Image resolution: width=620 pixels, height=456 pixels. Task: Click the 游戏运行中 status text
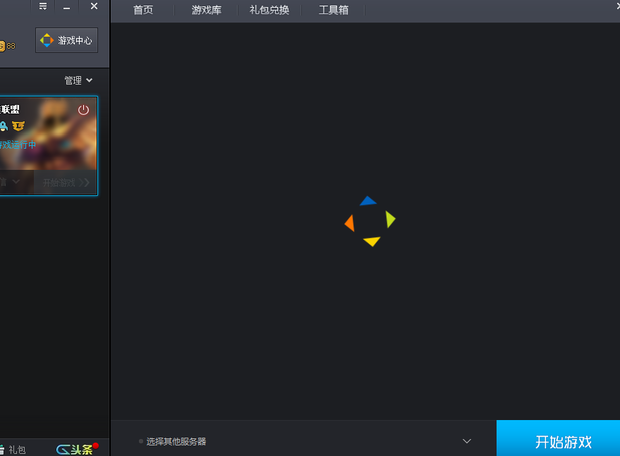point(18,145)
